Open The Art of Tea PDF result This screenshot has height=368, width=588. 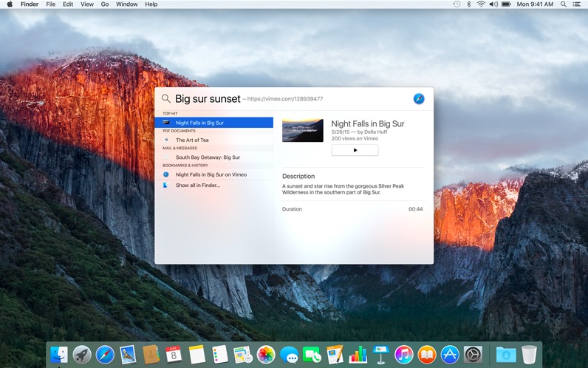point(192,140)
